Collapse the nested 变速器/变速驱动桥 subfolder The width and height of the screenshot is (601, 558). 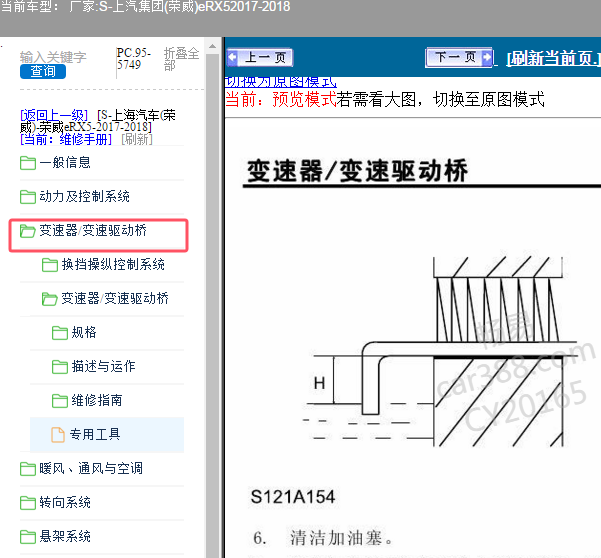[x=115, y=299]
